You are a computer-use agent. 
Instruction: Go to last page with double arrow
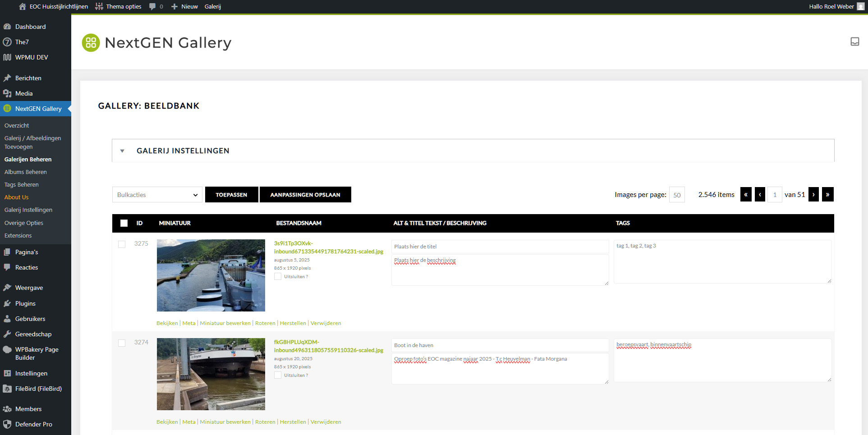point(827,195)
